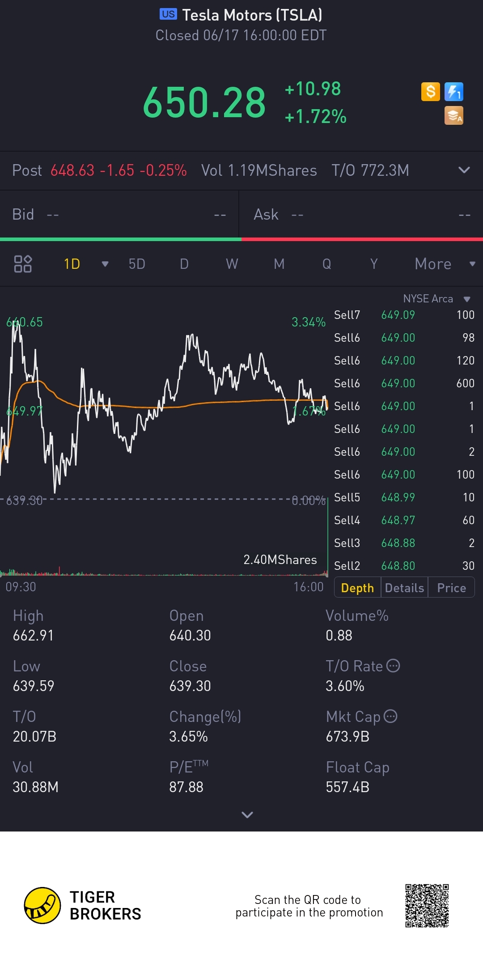The height and width of the screenshot is (980, 483).
Task: Switch to the D daily chart tab
Action: tap(184, 264)
